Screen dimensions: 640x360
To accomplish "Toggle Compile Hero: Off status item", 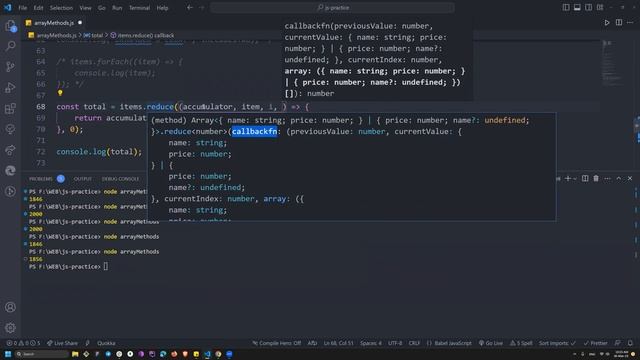I will click(x=277, y=343).
